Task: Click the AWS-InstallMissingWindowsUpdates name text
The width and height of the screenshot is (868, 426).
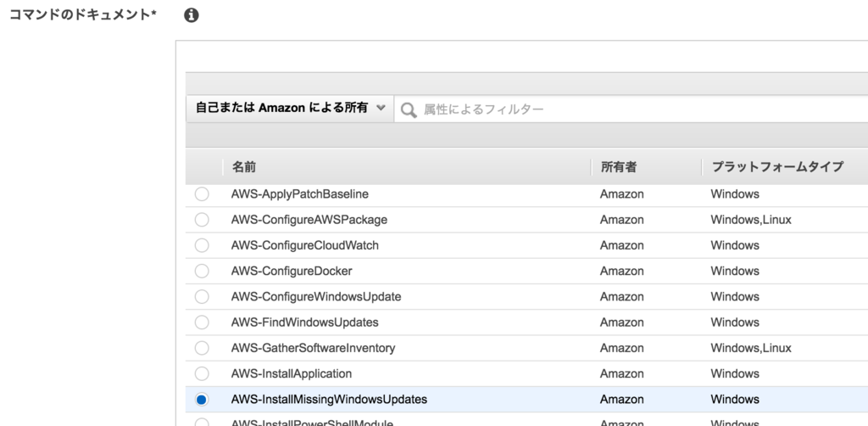Action: pos(330,400)
